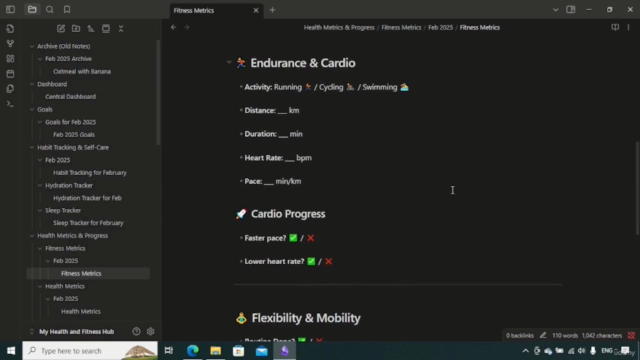Change sort order icon

click(91, 29)
